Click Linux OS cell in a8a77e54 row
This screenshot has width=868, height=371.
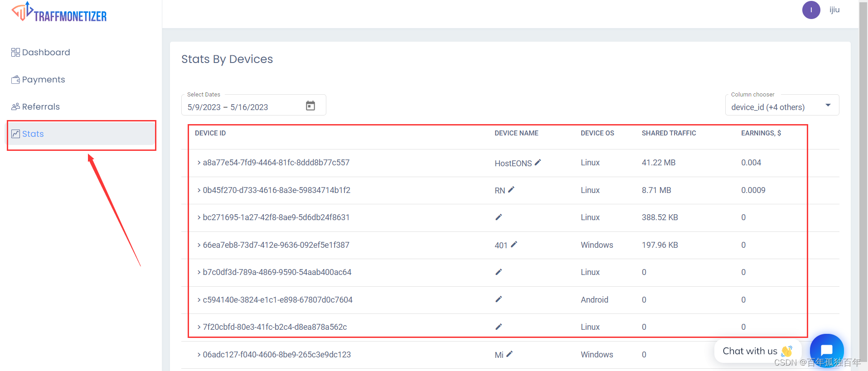[x=590, y=163]
